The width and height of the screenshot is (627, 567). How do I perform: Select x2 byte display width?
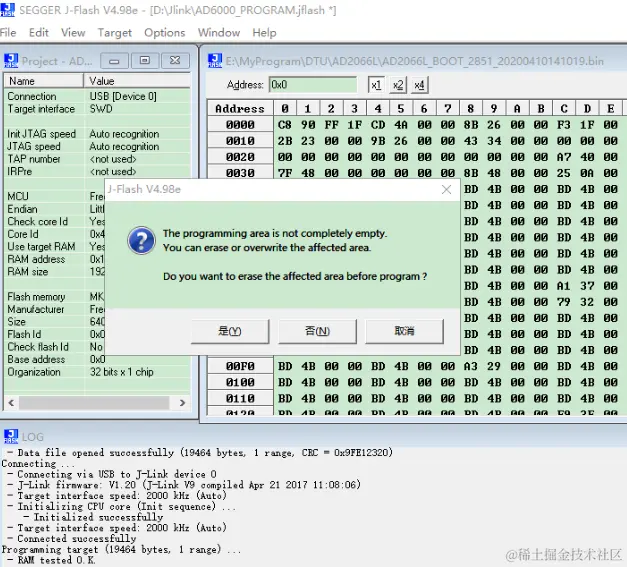pyautogui.click(x=398, y=85)
